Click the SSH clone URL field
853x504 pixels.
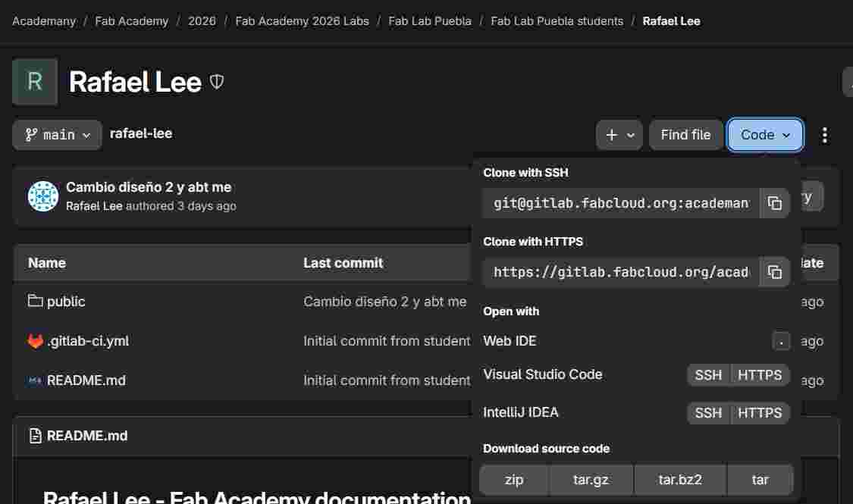(x=620, y=203)
